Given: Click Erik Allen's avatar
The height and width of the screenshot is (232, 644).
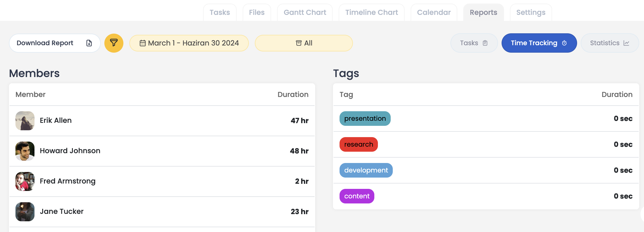Looking at the screenshot, I should (x=25, y=120).
